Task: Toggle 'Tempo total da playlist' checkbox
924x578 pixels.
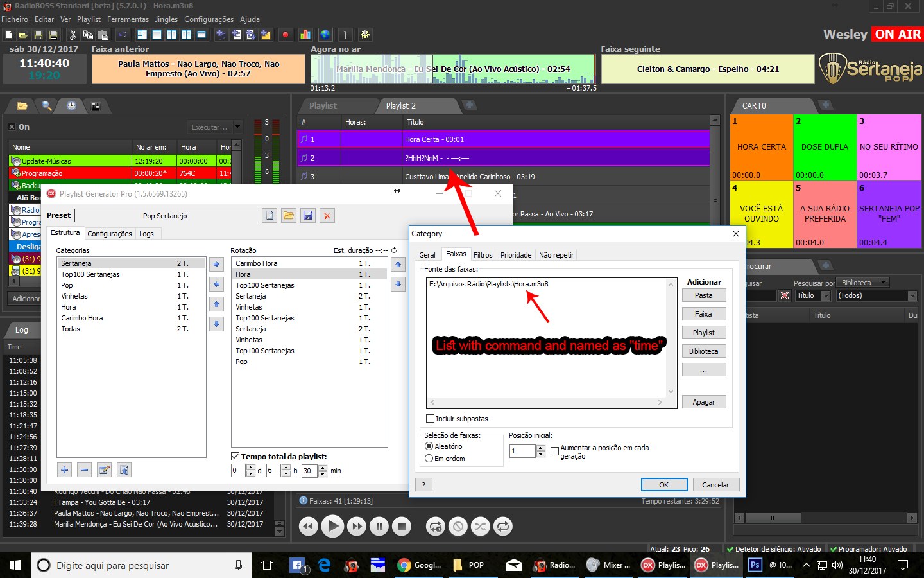Action: (x=235, y=457)
